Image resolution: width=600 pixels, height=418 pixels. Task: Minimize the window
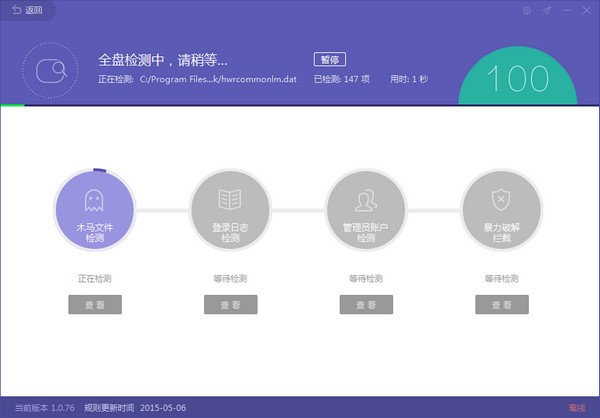coord(567,11)
